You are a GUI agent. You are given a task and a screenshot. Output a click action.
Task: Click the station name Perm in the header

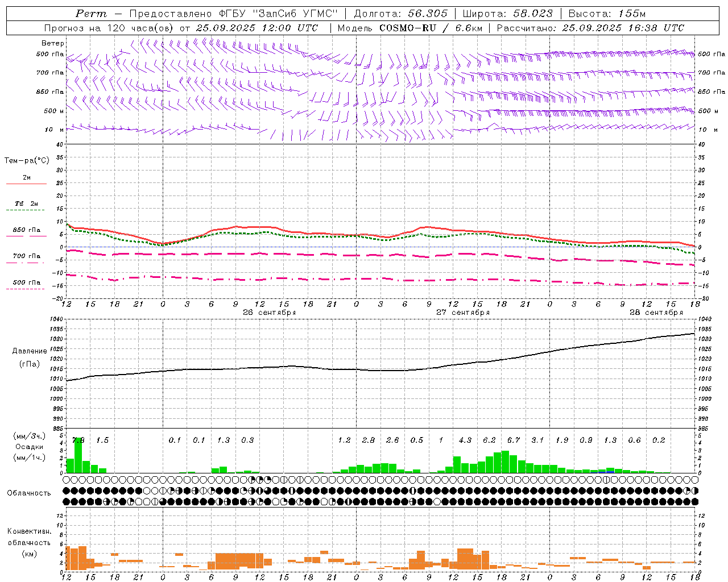92,14
